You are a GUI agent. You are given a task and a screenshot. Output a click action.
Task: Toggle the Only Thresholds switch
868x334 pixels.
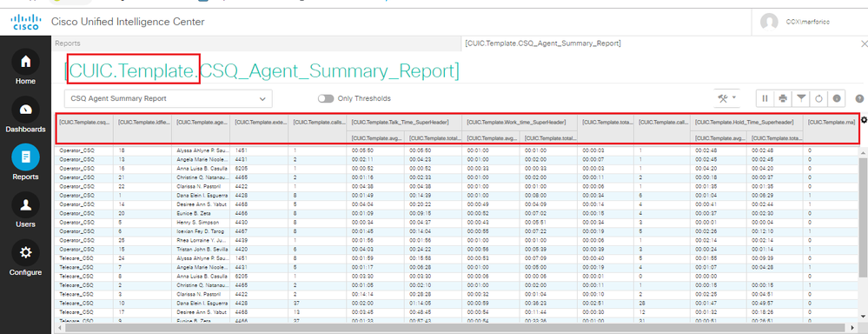[326, 98]
